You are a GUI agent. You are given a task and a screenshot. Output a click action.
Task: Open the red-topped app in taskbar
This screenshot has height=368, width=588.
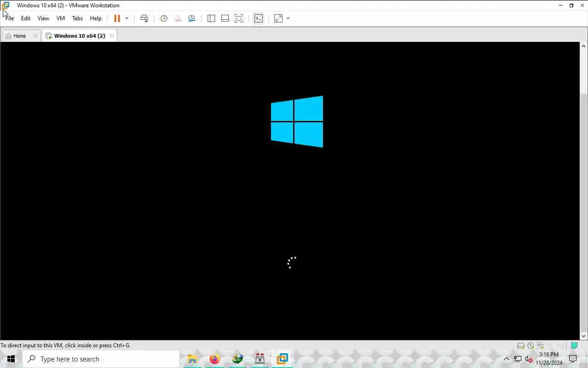coord(260,359)
